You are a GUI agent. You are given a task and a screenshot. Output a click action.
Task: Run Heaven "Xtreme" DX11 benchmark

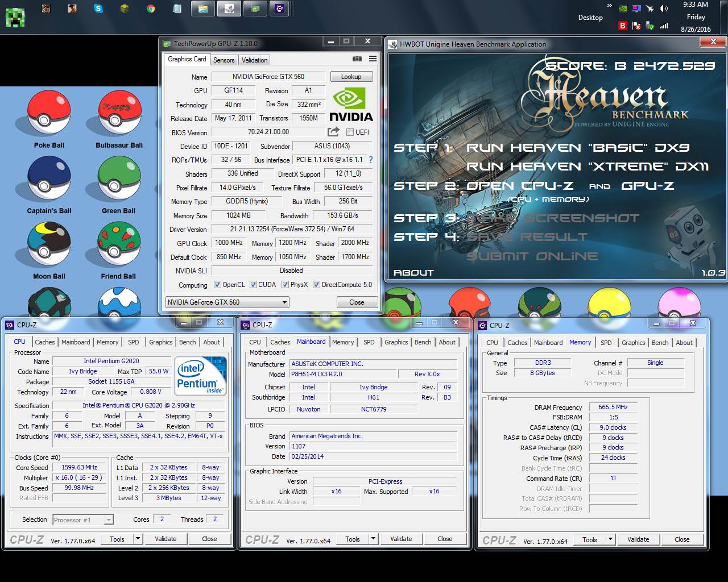588,167
